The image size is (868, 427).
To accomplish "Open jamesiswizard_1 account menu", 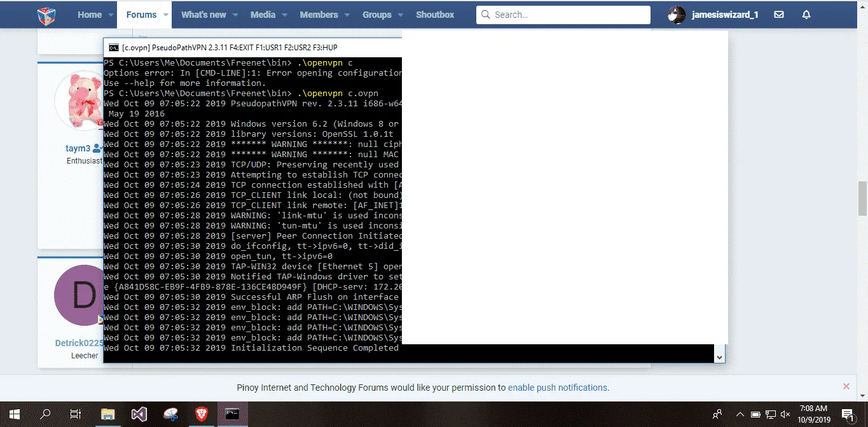I will coord(725,15).
